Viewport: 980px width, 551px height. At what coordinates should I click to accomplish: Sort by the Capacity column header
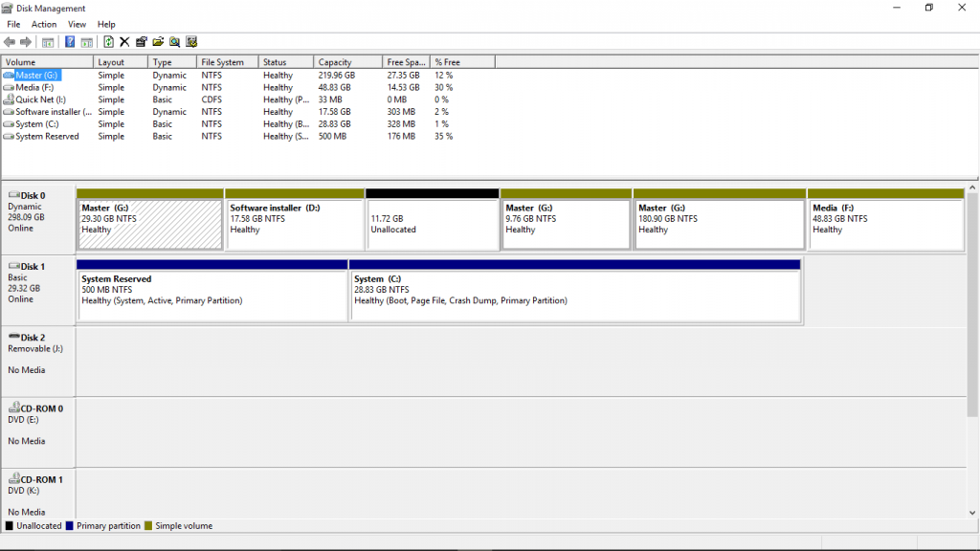coord(348,62)
